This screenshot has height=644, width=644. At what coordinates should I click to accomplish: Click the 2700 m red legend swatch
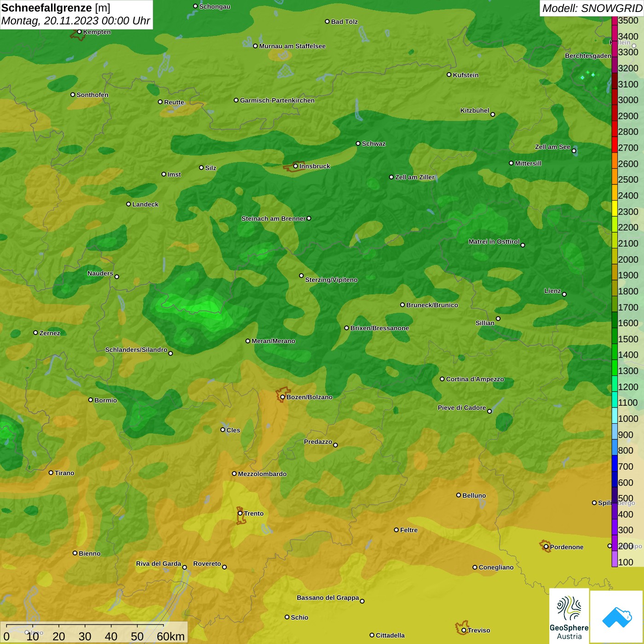click(615, 145)
